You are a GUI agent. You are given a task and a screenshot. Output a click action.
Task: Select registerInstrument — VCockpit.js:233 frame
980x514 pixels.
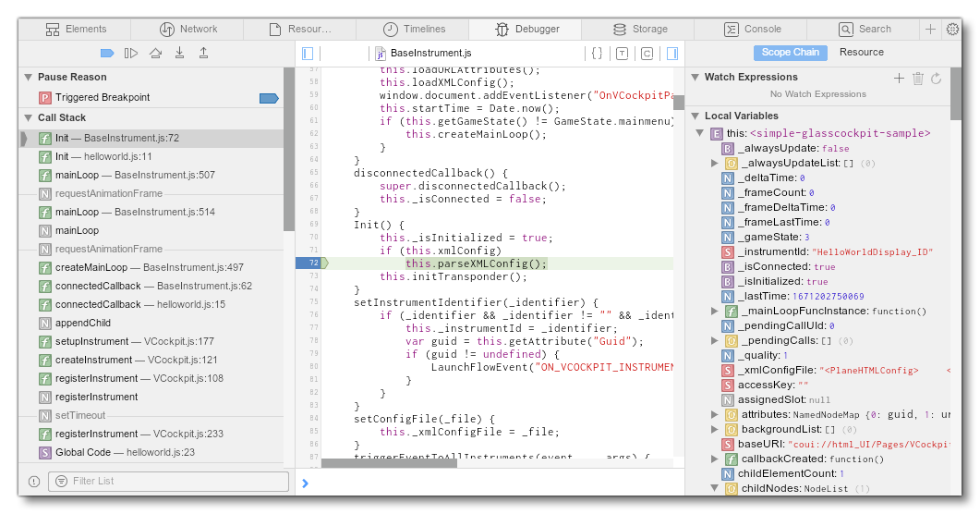pos(151,434)
